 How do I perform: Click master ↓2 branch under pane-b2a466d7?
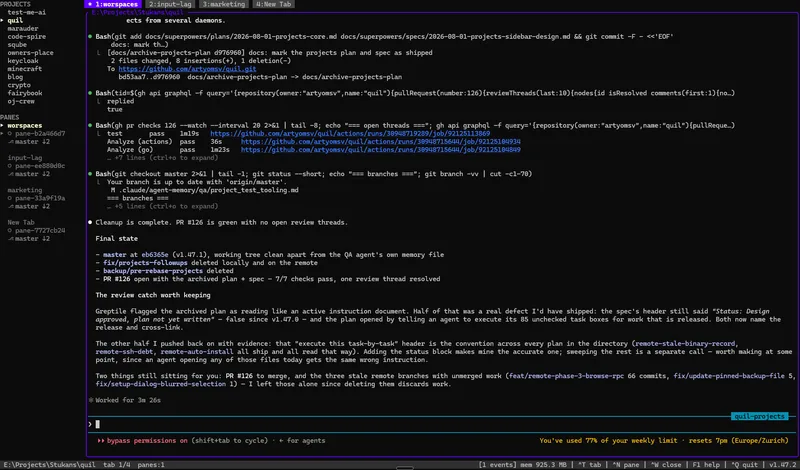[32, 142]
